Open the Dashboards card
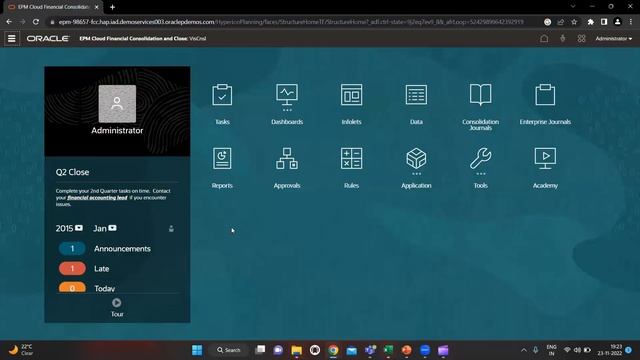 287,104
